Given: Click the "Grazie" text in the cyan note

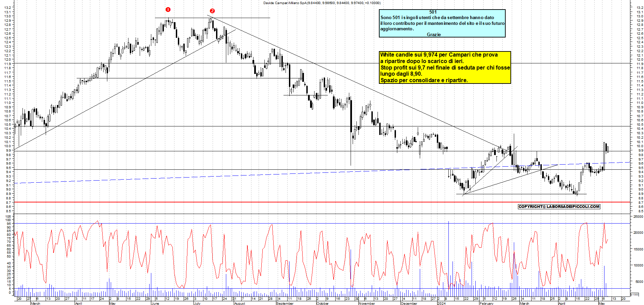Looking at the screenshot, I should tap(434, 34).
